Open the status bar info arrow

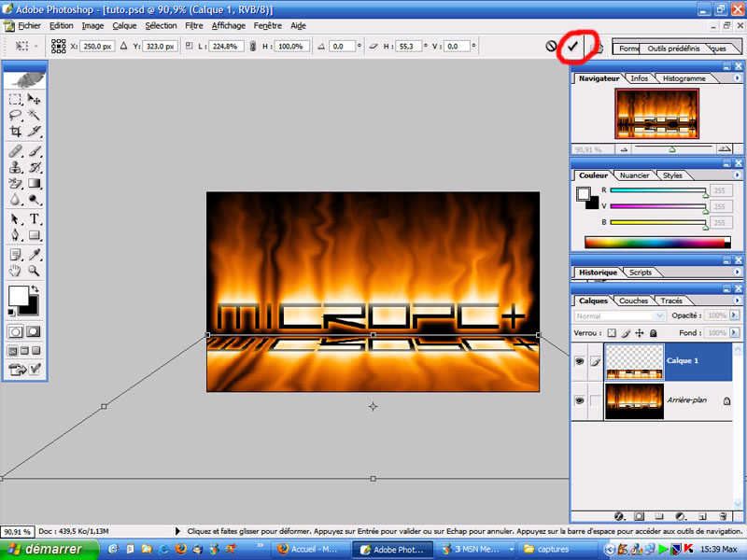point(177,531)
